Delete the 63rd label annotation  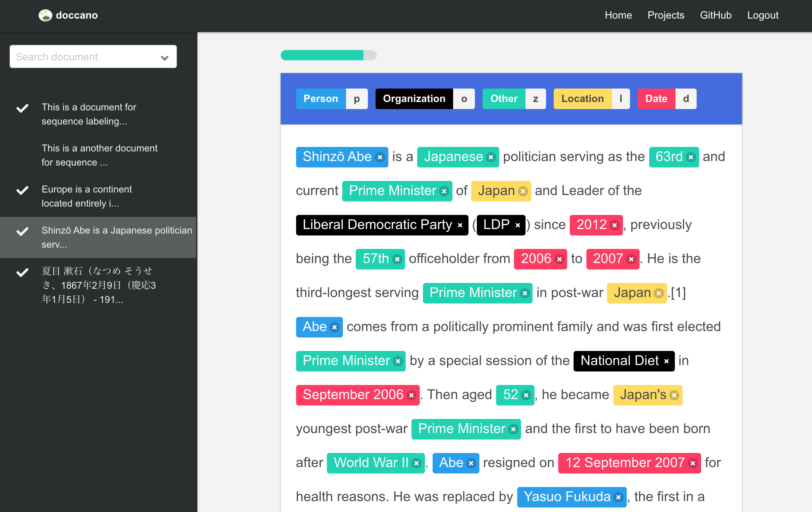pyautogui.click(x=691, y=157)
